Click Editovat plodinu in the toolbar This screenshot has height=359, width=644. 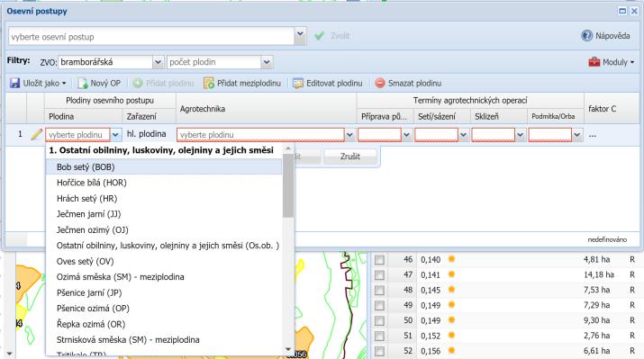(x=328, y=84)
